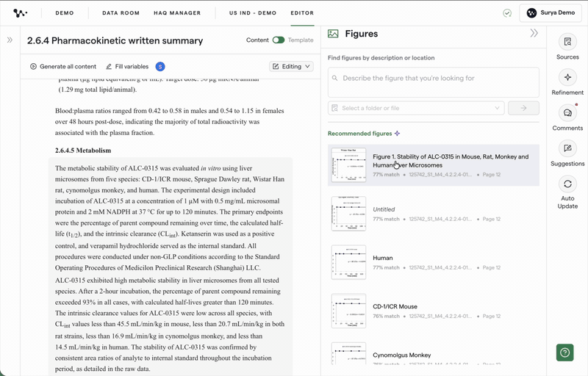The height and width of the screenshot is (376, 588).
Task: Open the DEMO menu item
Action: click(x=65, y=13)
